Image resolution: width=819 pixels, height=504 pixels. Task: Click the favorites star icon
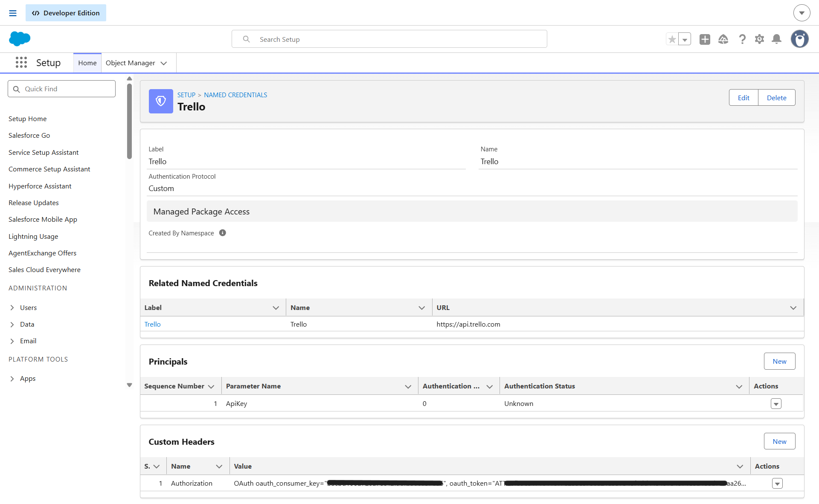click(672, 39)
